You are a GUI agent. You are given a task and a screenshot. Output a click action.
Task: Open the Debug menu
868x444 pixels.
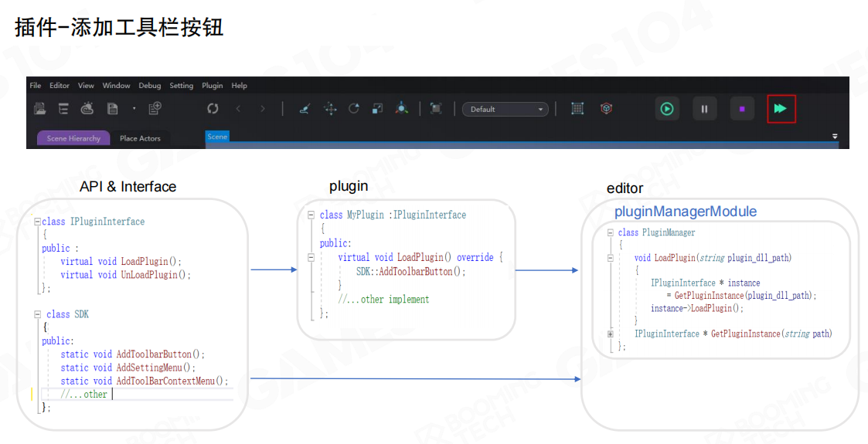click(x=150, y=86)
